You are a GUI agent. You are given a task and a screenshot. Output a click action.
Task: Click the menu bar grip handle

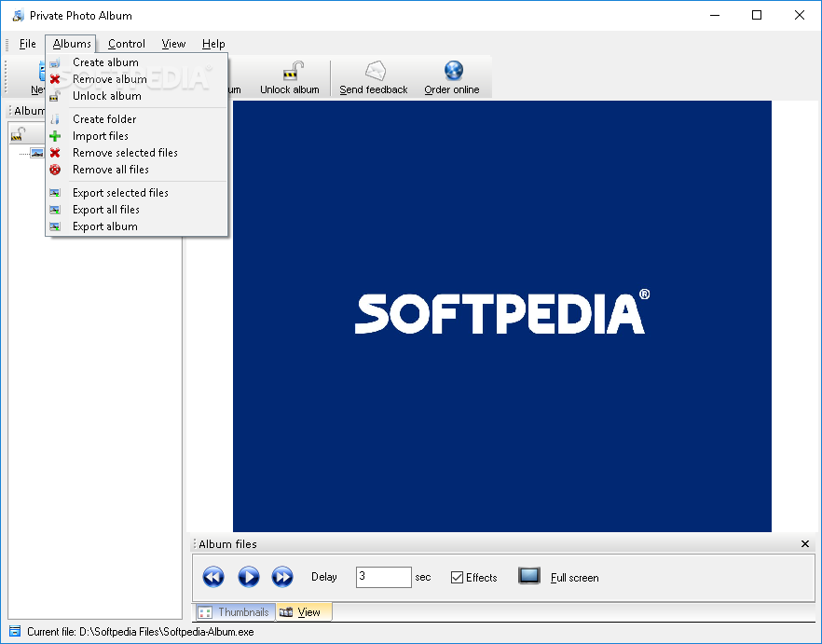click(x=7, y=44)
